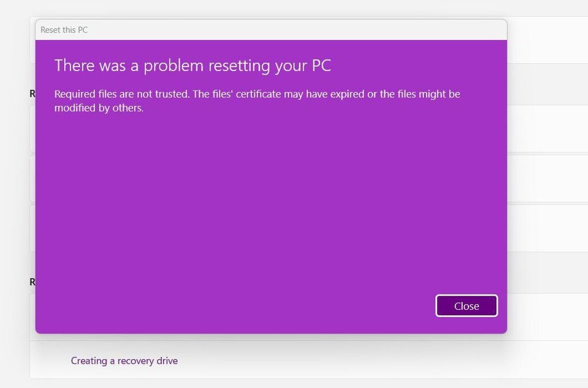Click the settings card beside the Close button

[x=547, y=317]
